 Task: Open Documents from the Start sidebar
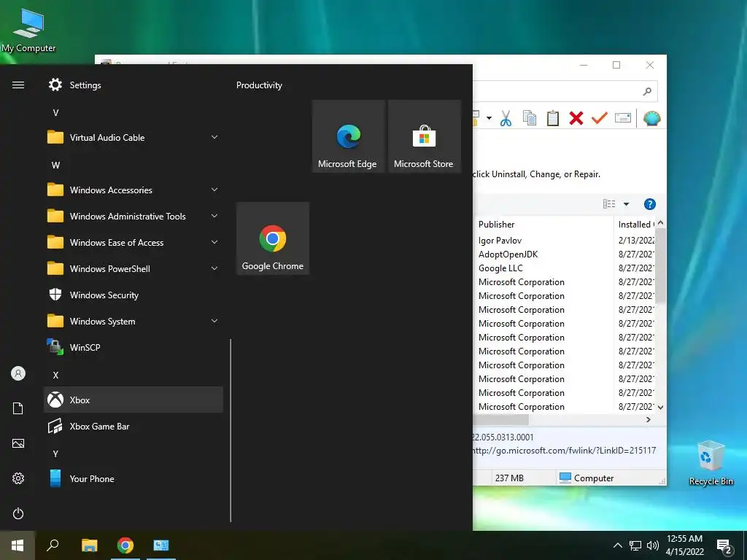[x=18, y=408]
